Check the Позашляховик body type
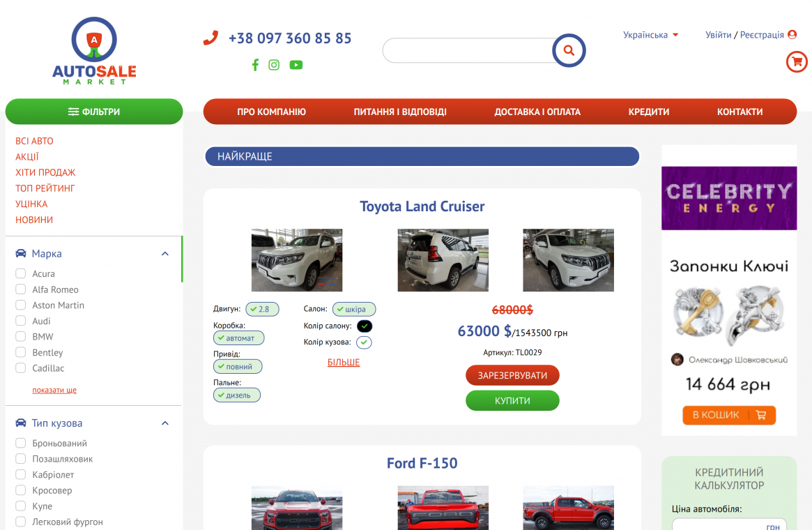Viewport: 812px width, 530px height. 21,458
